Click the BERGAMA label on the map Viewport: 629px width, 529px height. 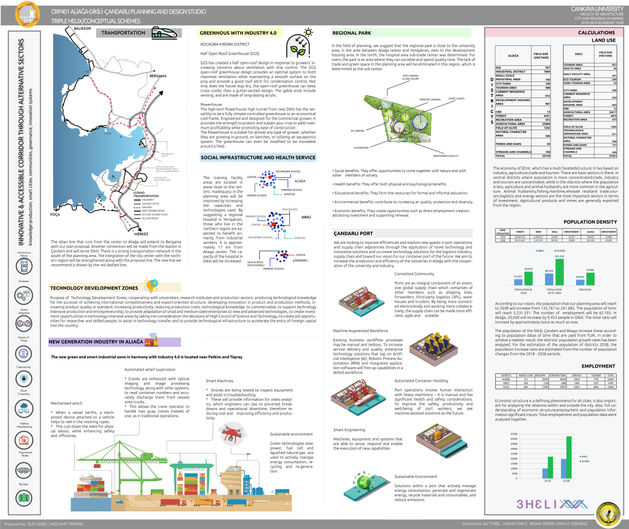click(158, 76)
